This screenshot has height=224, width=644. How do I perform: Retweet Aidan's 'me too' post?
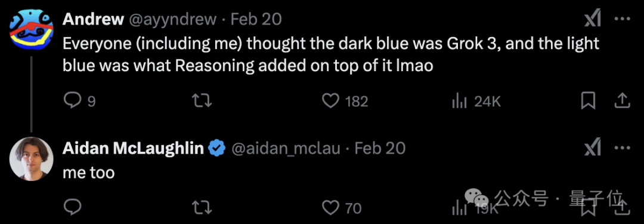click(x=202, y=207)
